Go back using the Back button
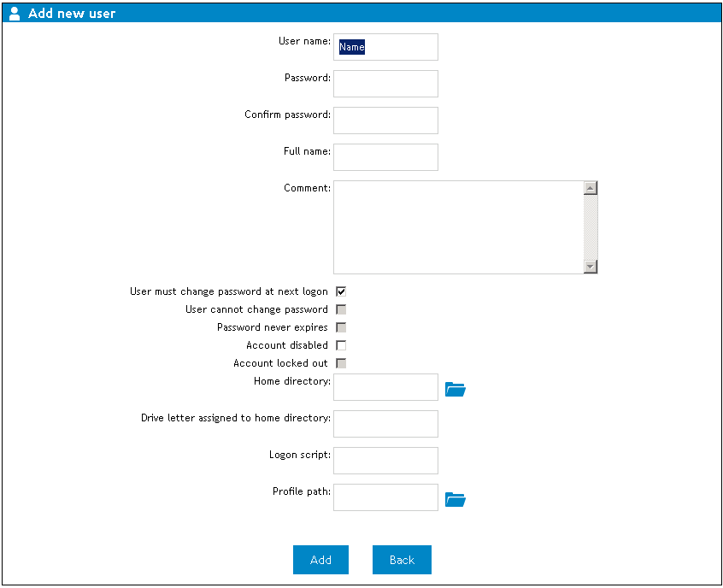Viewport: 723px width, 588px height. (x=402, y=560)
